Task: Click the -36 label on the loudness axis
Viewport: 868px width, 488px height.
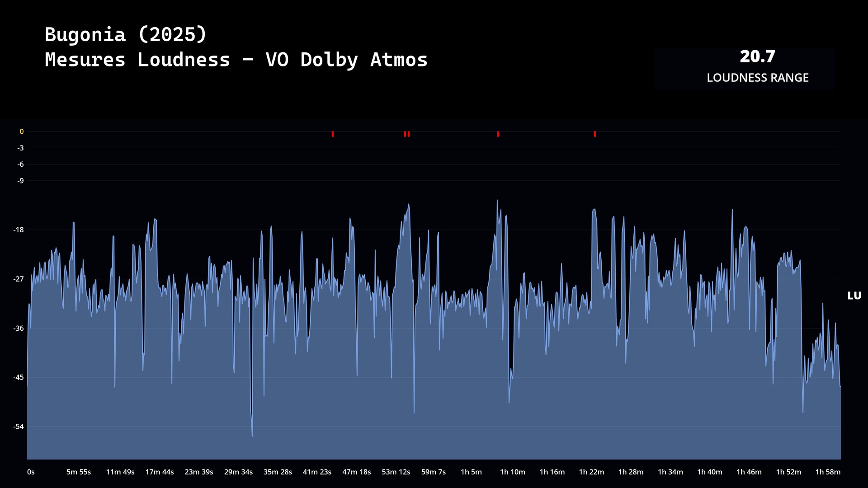Action: 19,328
